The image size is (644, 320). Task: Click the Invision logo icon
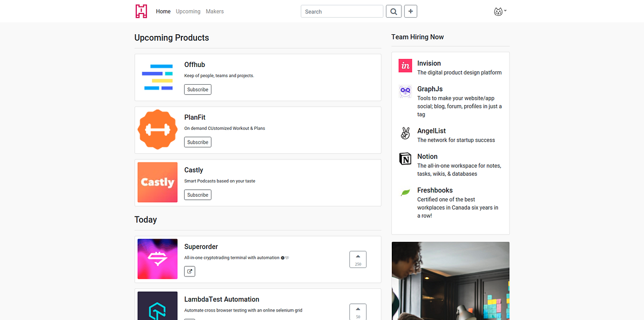point(405,65)
